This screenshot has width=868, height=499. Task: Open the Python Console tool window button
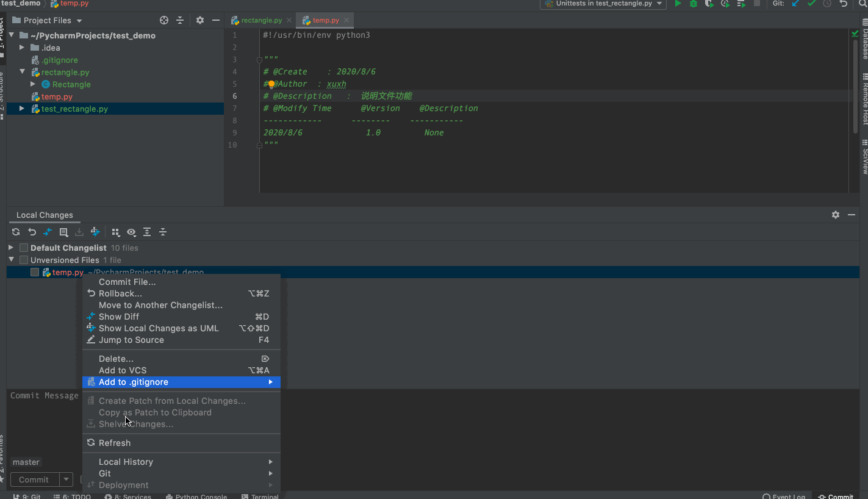point(196,497)
